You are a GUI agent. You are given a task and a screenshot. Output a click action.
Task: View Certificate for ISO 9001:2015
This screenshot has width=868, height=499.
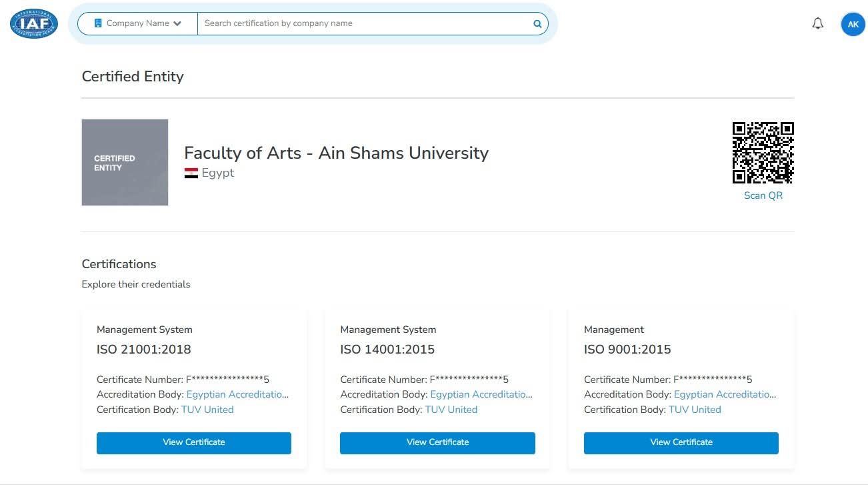[x=681, y=443]
